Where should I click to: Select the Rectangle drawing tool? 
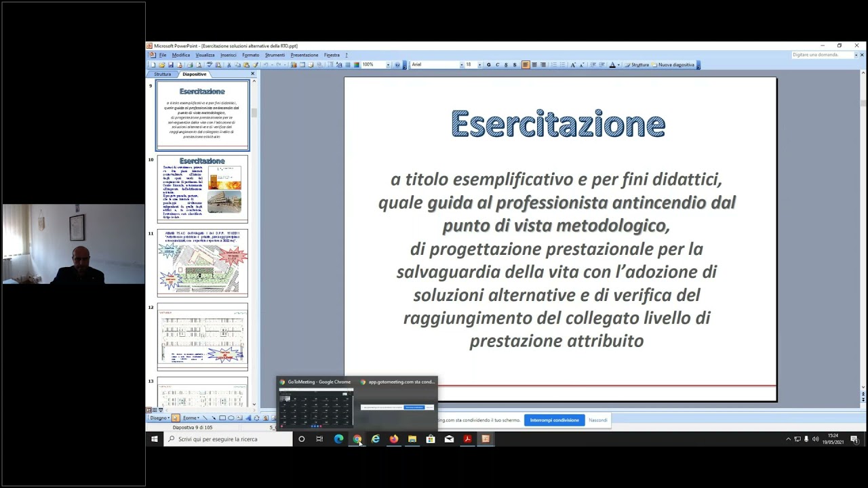coord(222,418)
